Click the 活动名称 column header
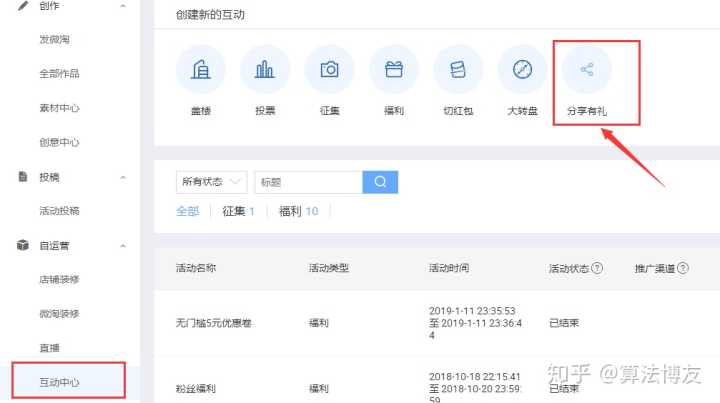This screenshot has width=720, height=403. 196,268
